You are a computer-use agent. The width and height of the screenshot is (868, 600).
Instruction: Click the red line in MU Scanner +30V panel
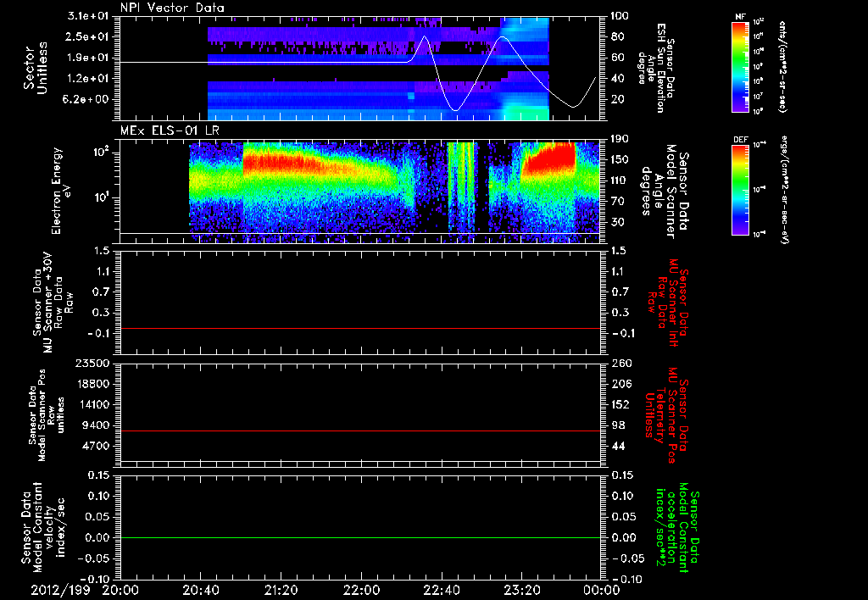click(359, 328)
